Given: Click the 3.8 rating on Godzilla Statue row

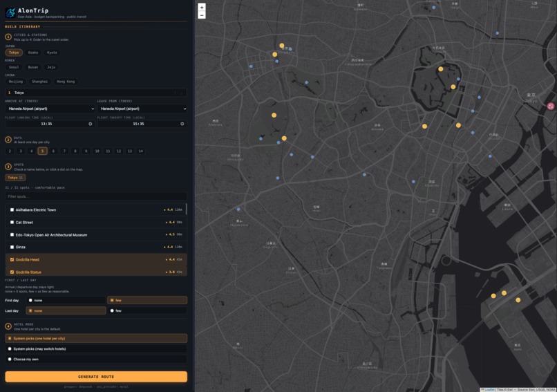Looking at the screenshot, I should 169,272.
